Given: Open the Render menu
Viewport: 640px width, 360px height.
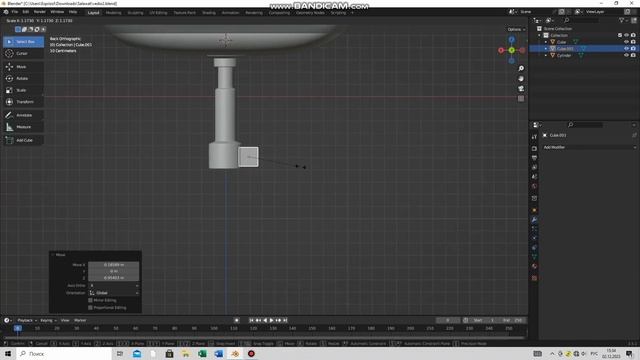Looking at the screenshot, I should pyautogui.click(x=40, y=12).
